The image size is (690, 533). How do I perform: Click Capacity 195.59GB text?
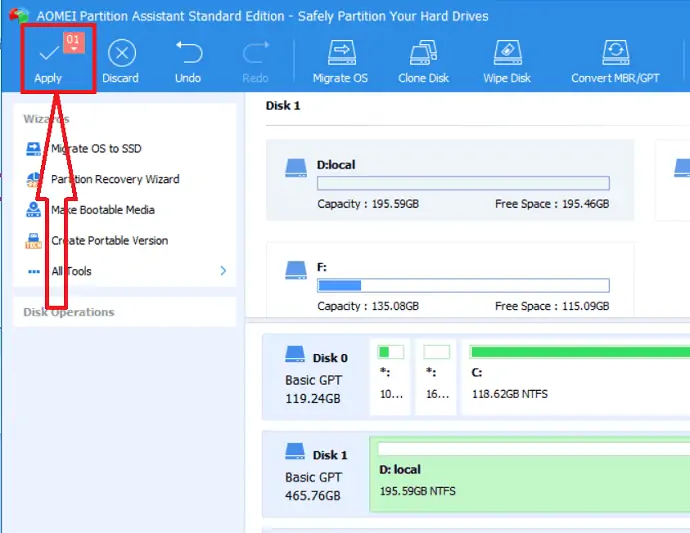(x=368, y=204)
